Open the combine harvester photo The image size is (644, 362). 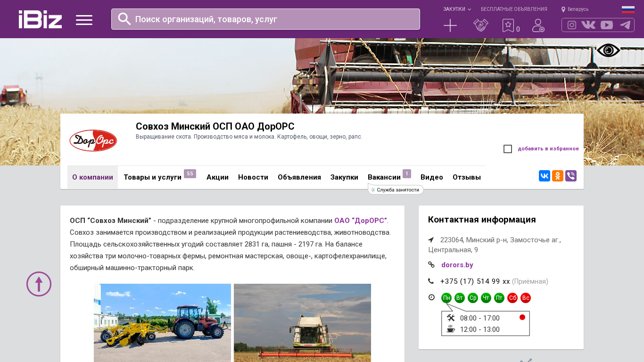tap(302, 323)
